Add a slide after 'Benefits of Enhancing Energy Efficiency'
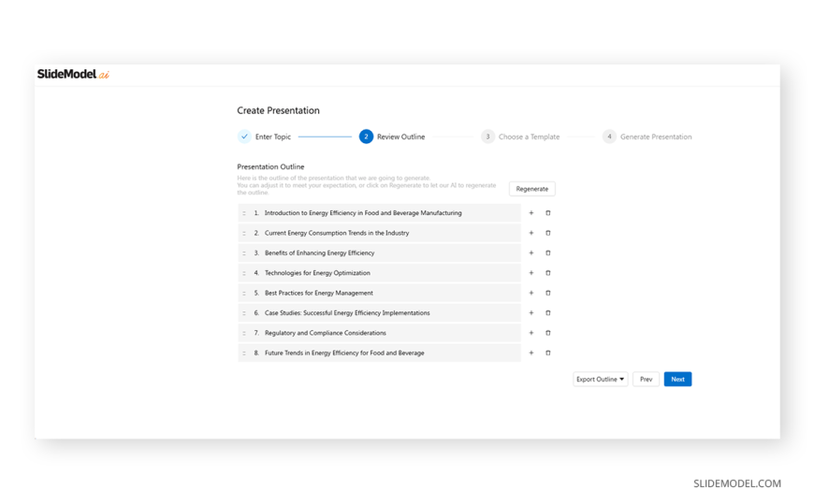Viewport: 814px width, 504px height. point(531,253)
